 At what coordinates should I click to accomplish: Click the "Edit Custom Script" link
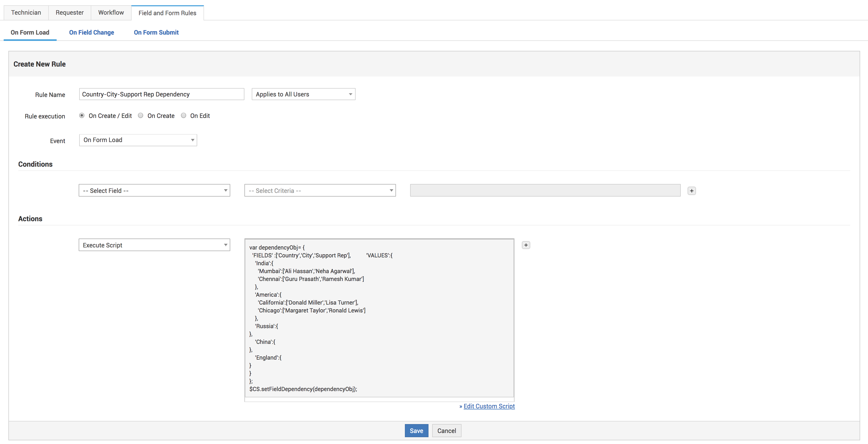pos(489,406)
